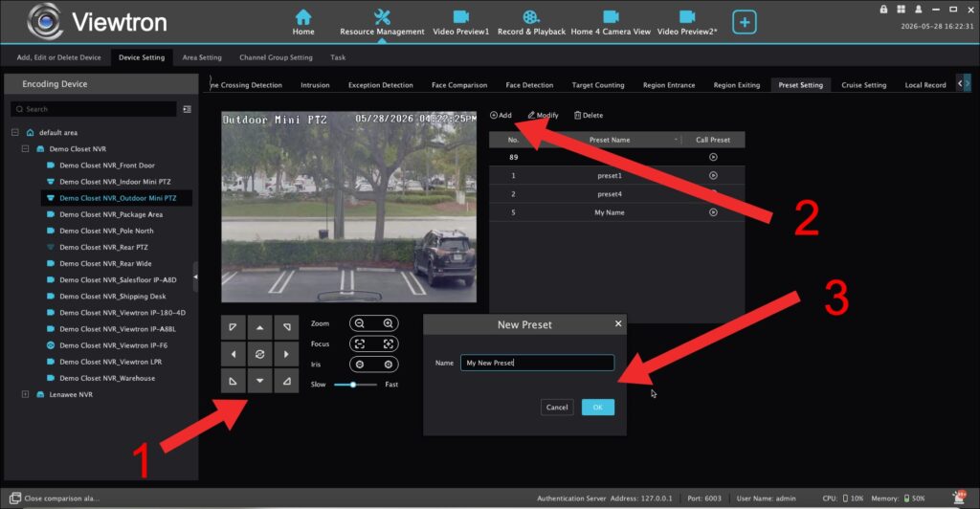Close the iris with the left Iris icon
Image resolution: width=980 pixels, height=509 pixels.
(360, 365)
